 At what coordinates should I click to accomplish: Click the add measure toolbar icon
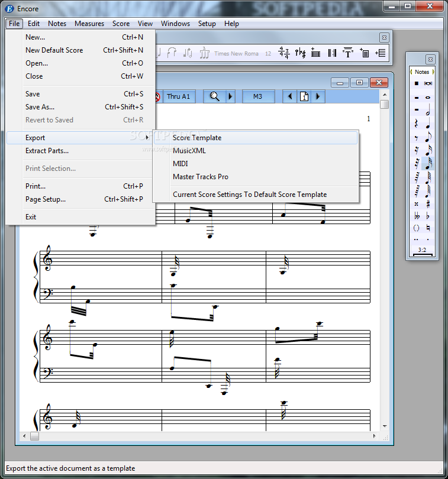(x=380, y=53)
